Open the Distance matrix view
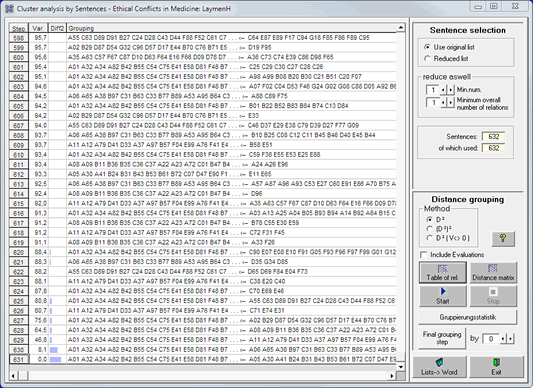 click(x=493, y=272)
